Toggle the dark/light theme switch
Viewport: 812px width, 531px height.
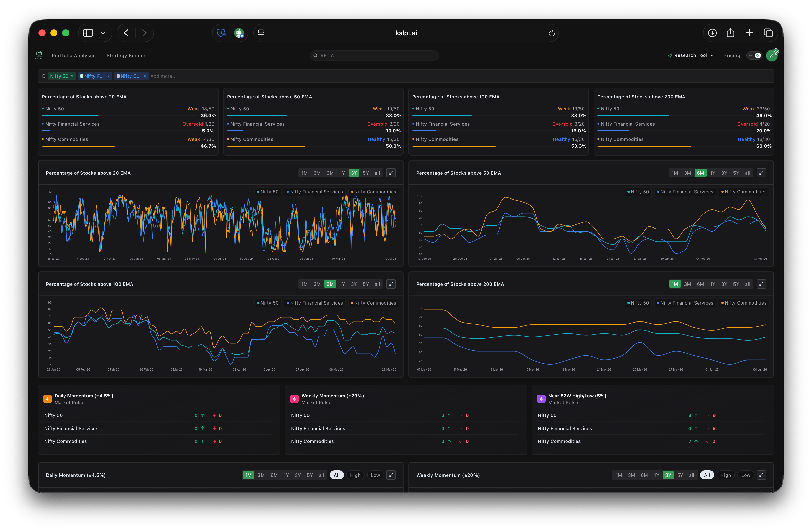point(754,55)
